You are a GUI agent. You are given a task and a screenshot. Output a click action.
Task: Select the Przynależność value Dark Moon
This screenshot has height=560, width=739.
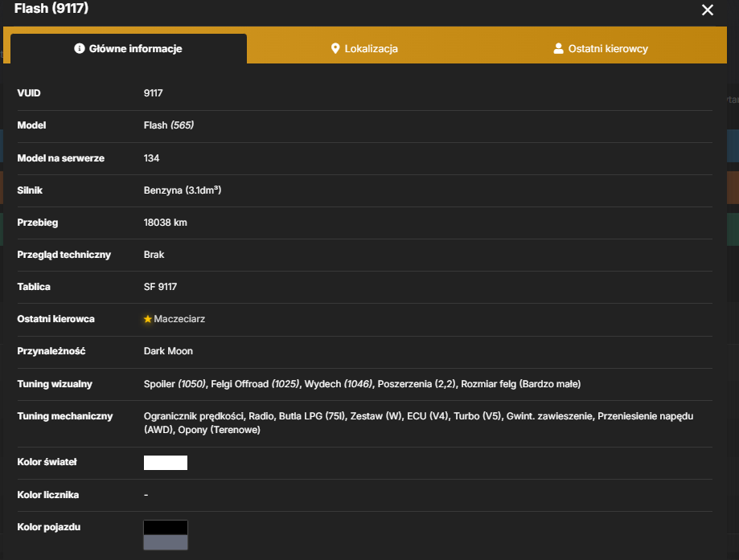pyautogui.click(x=168, y=351)
